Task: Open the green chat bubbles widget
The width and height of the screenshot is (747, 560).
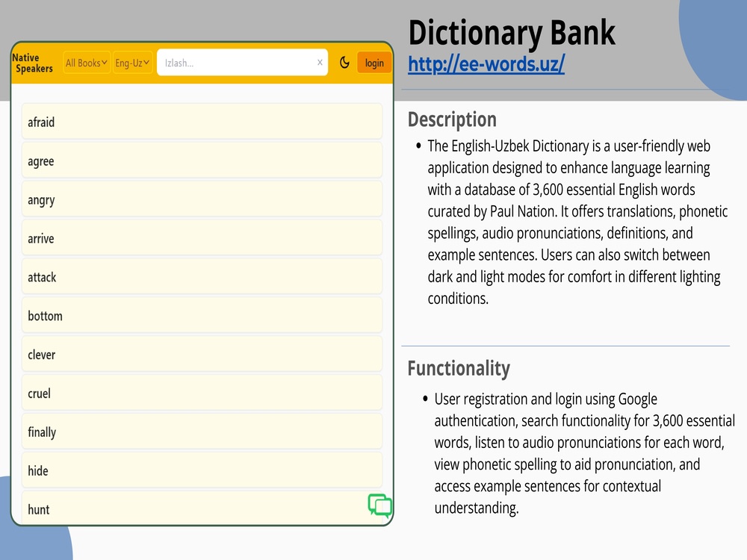Action: point(379,505)
